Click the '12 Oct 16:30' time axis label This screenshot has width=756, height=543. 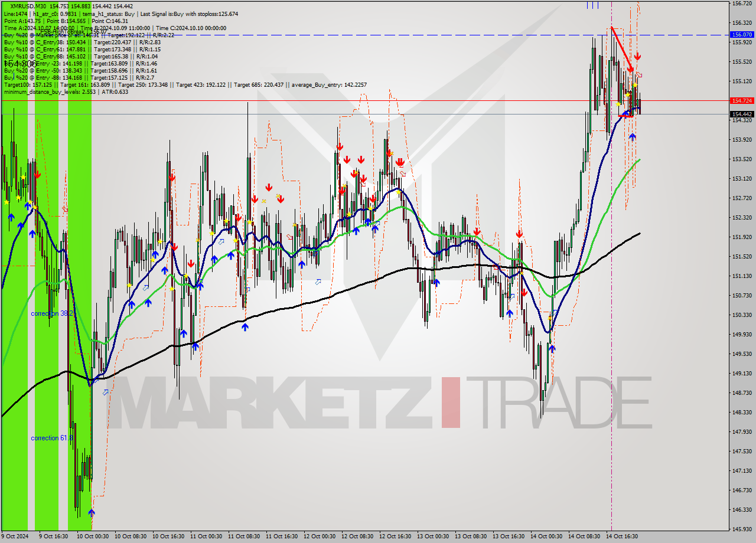click(x=395, y=537)
